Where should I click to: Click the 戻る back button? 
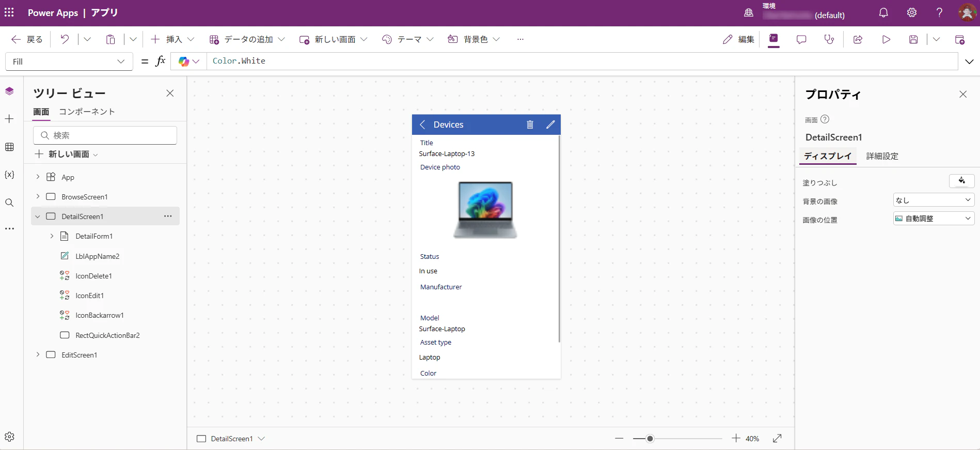pyautogui.click(x=27, y=39)
